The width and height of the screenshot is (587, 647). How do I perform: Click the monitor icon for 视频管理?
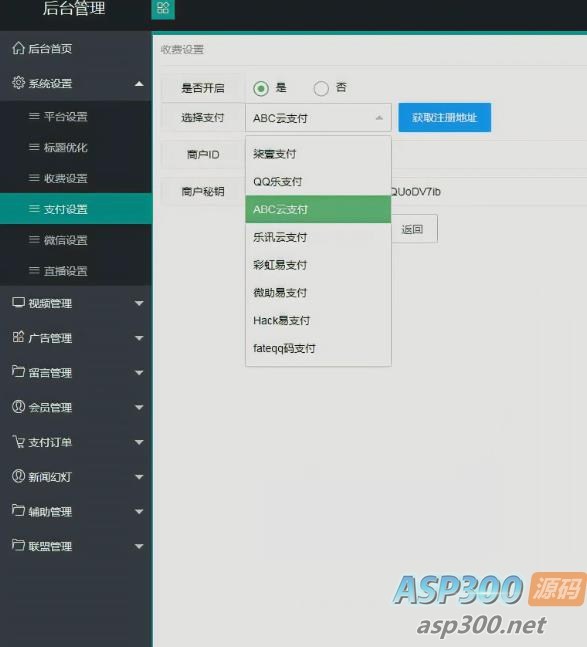point(18,302)
